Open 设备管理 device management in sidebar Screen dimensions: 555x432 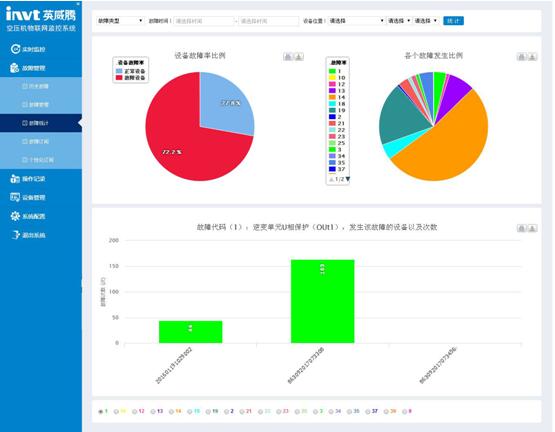28,198
